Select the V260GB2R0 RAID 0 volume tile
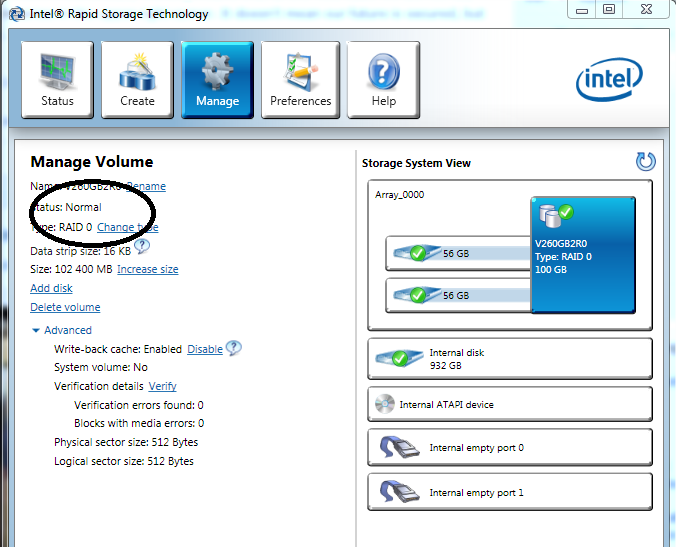 583,255
